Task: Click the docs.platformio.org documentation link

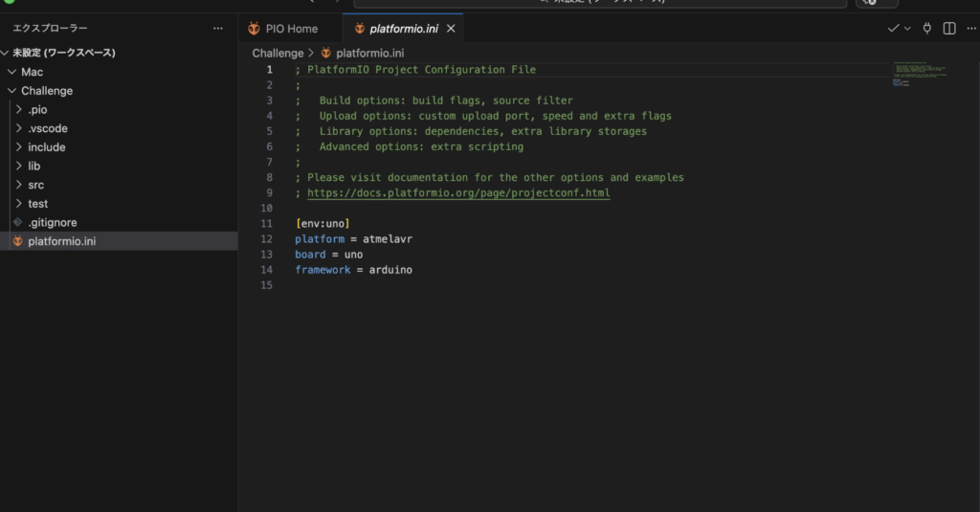Action: pos(457,192)
